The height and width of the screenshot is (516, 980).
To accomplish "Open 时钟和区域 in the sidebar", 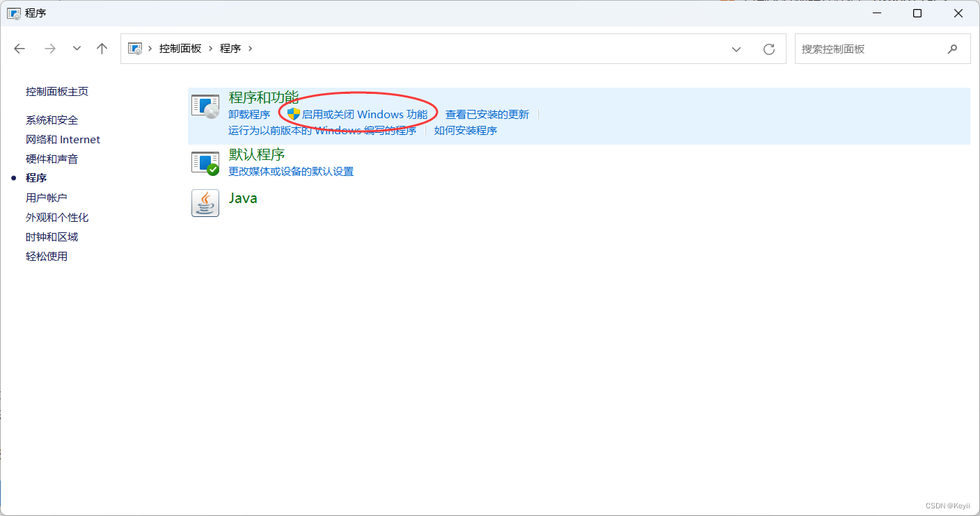I will (52, 237).
